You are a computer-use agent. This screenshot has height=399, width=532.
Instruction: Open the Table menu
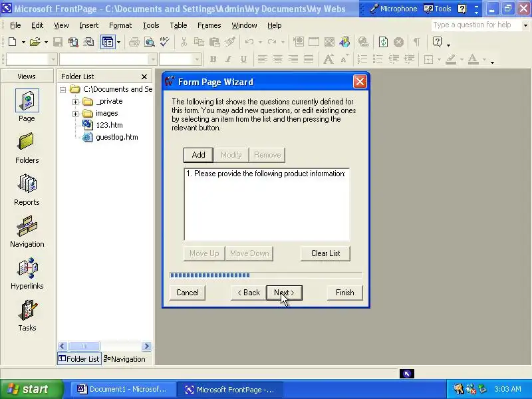pyautogui.click(x=178, y=25)
